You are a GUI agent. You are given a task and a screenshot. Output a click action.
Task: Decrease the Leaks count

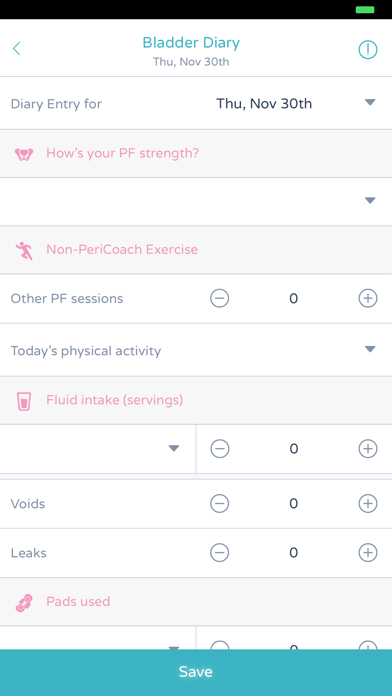(219, 553)
